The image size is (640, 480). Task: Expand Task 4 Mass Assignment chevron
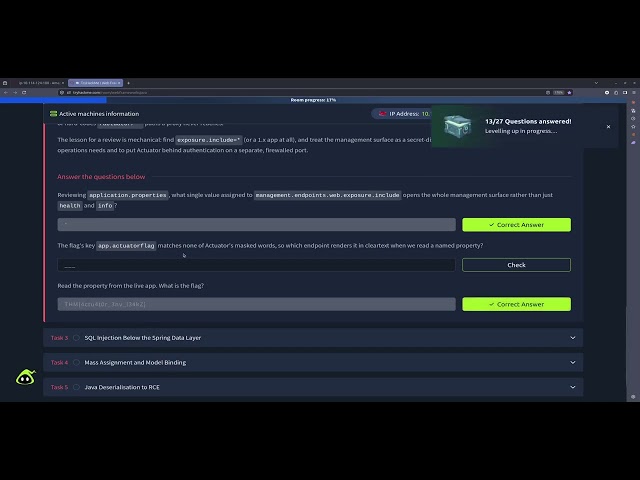573,362
